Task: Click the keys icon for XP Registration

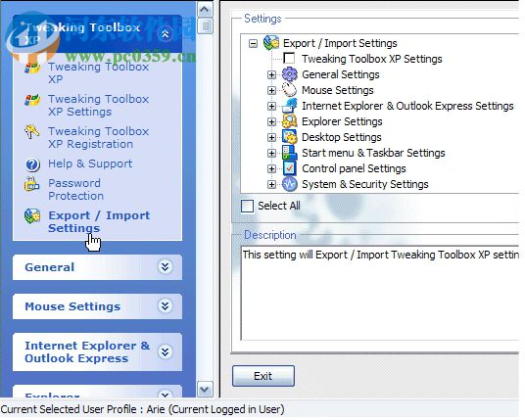Action: [x=32, y=131]
